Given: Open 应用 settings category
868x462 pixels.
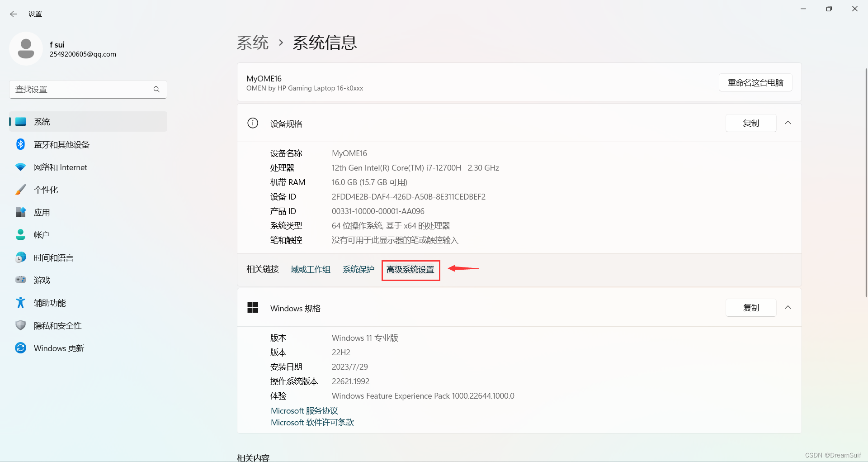Looking at the screenshot, I should (x=88, y=212).
